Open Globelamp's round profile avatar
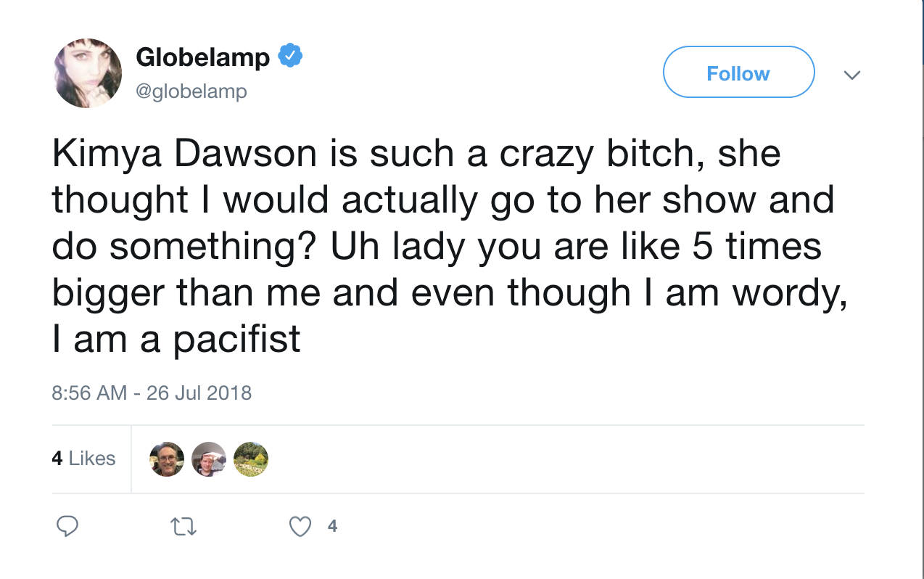This screenshot has height=579, width=924. pos(87,73)
